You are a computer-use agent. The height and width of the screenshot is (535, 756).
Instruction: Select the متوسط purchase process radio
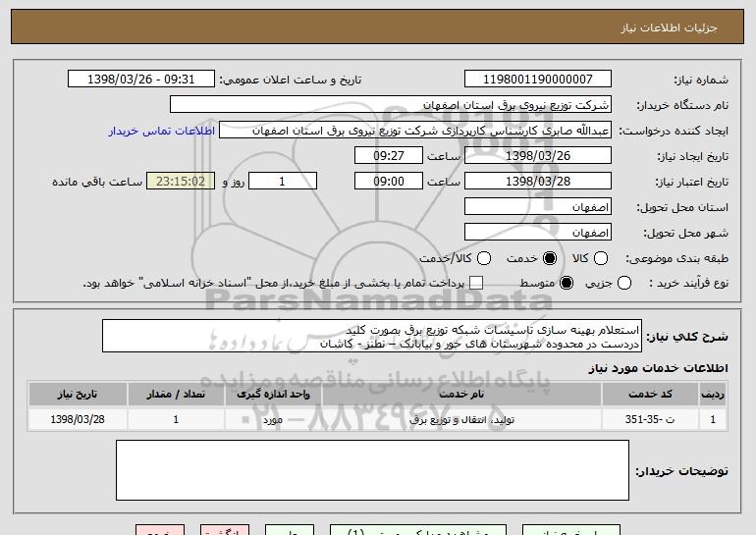(x=567, y=283)
